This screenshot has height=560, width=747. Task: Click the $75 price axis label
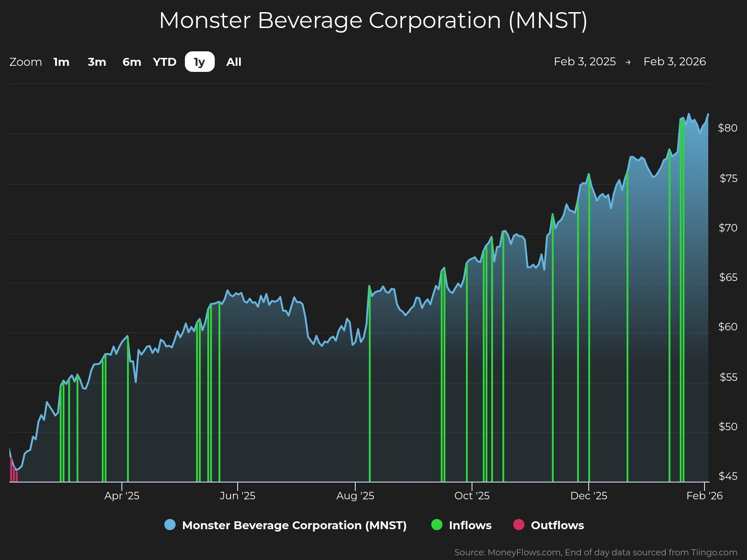728,178
